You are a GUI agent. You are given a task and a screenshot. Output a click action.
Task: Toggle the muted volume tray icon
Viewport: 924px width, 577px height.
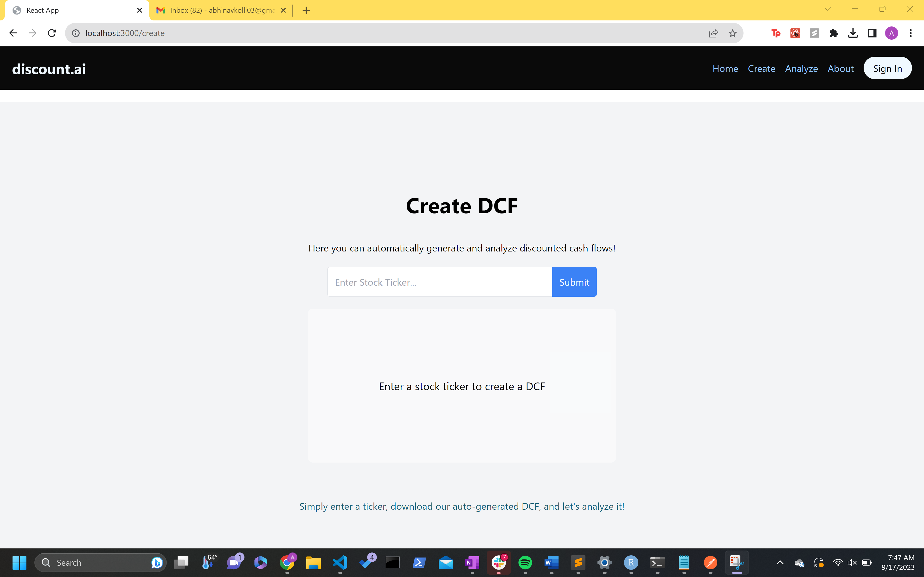(852, 563)
